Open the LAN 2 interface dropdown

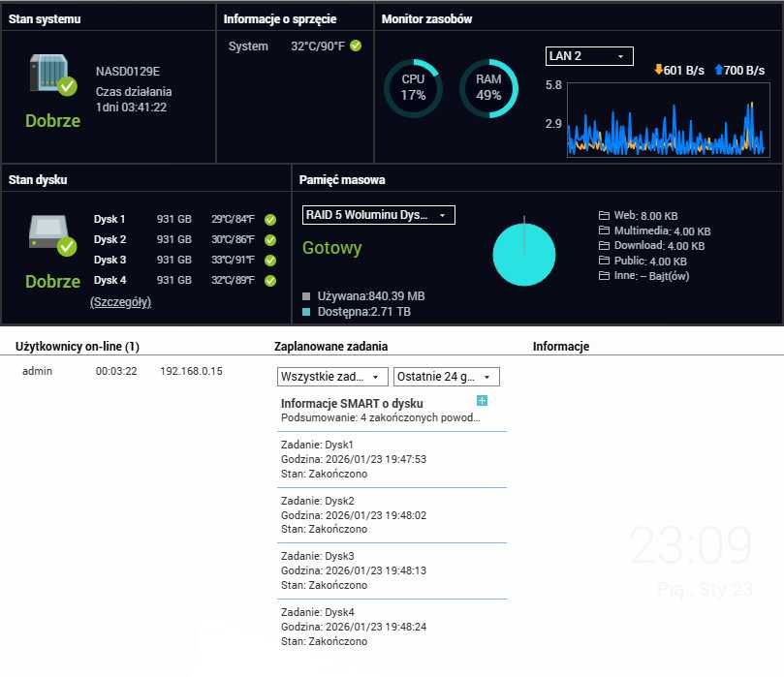click(589, 56)
